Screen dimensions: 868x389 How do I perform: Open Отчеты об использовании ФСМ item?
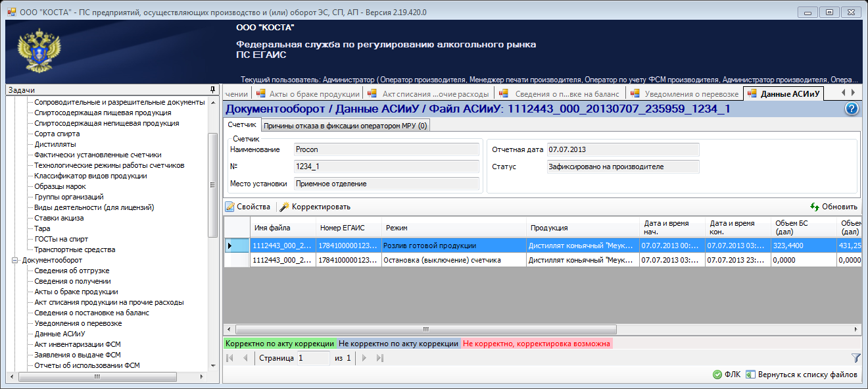click(x=87, y=365)
